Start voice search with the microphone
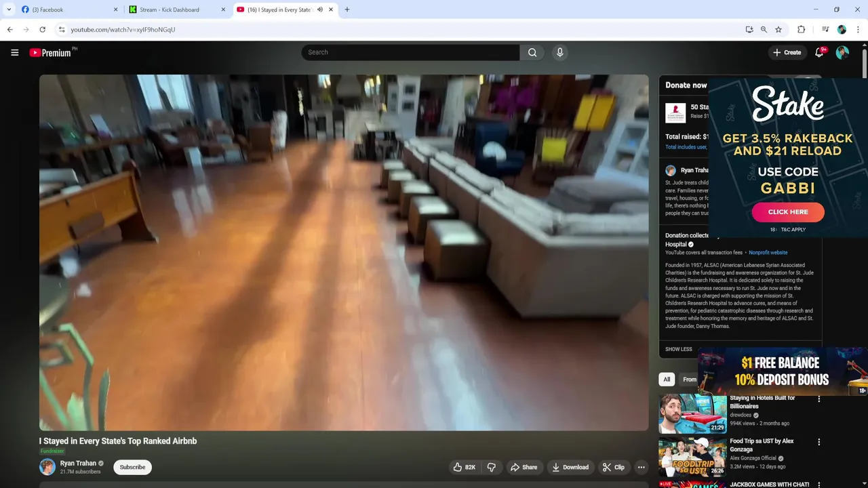The width and height of the screenshot is (868, 488). click(x=559, y=52)
